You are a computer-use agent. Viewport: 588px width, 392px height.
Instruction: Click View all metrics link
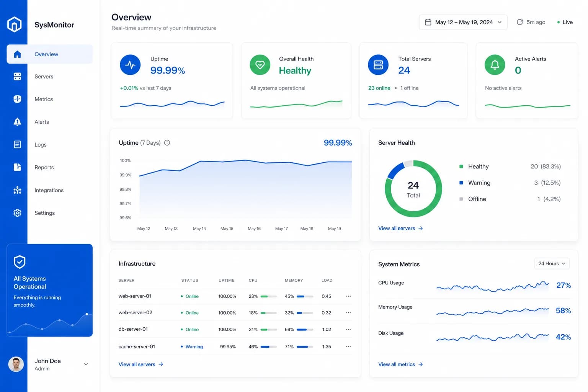click(x=400, y=364)
